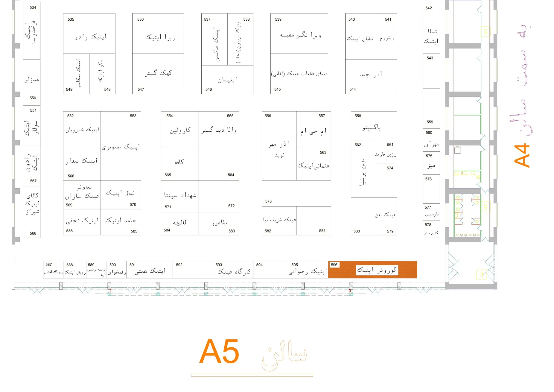This screenshot has height=392, width=554.
Task: Select booth 534 in the left column
Action: point(32,31)
